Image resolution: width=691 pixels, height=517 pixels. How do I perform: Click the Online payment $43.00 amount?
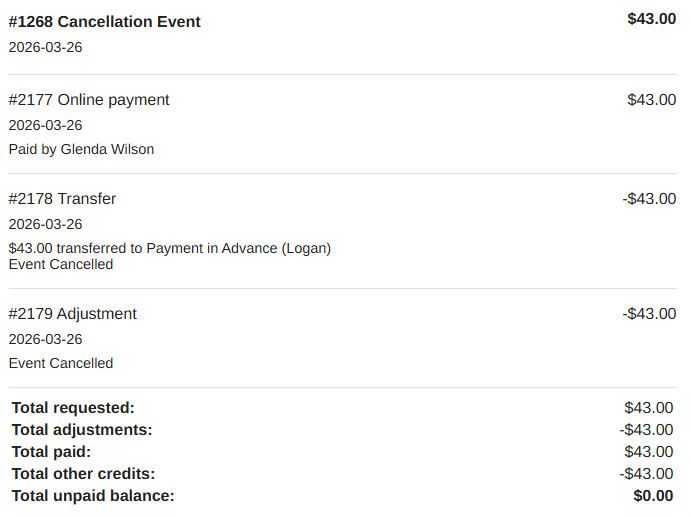coord(651,100)
